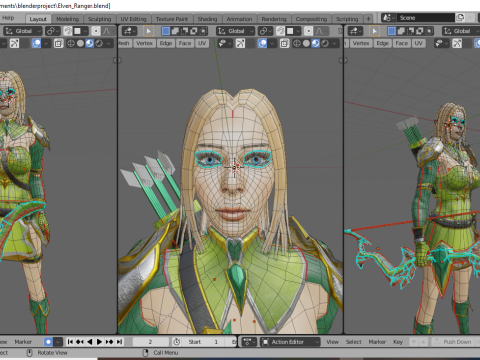Switch to the Modeling workspace tab
Image resolution: width=480 pixels, height=360 pixels.
(68, 19)
